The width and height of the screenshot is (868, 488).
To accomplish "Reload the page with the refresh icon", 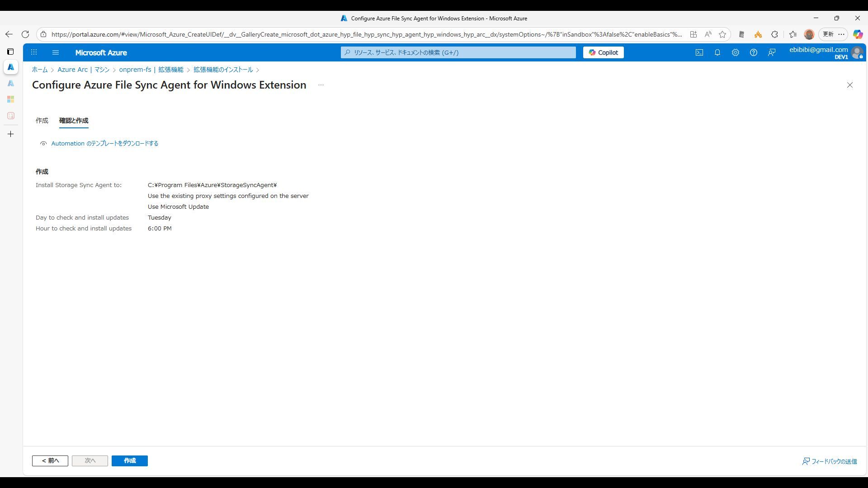I will (x=25, y=34).
